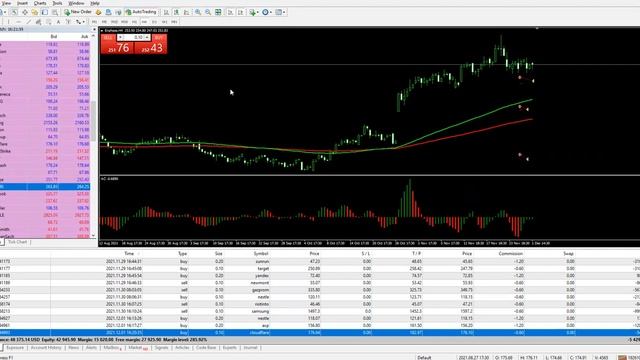This screenshot has height=360, width=640.
Task: Switch chart to bar chart
Action: pos(166,12)
